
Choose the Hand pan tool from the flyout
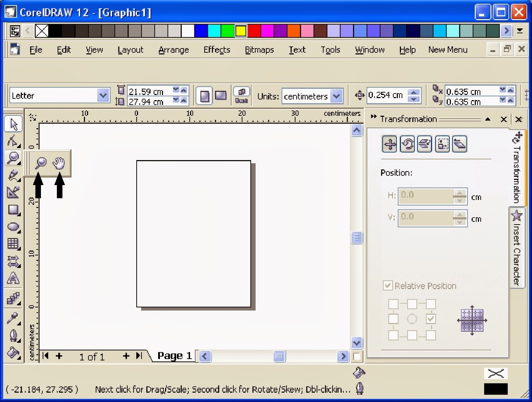point(59,162)
